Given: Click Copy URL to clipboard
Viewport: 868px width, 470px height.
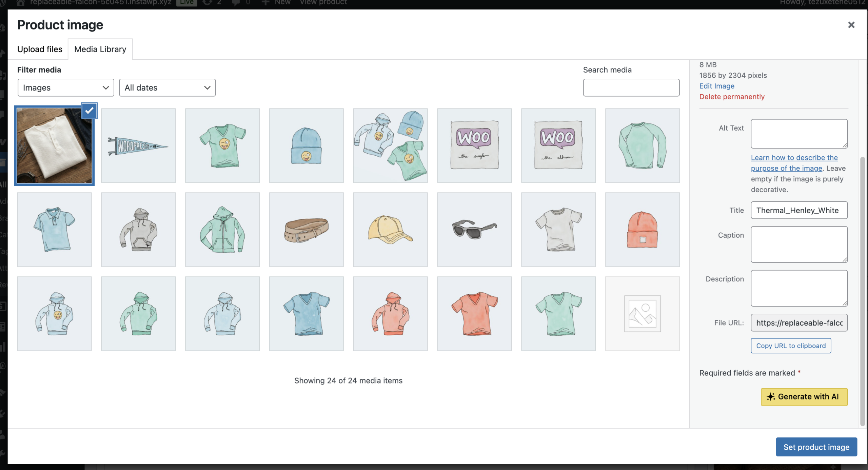Looking at the screenshot, I should (x=791, y=346).
